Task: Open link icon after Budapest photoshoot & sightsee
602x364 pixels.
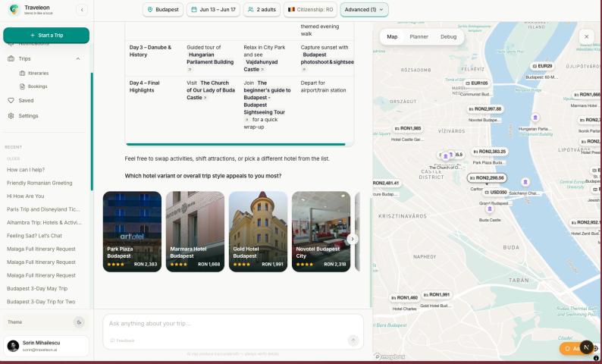Action: pos(303,70)
